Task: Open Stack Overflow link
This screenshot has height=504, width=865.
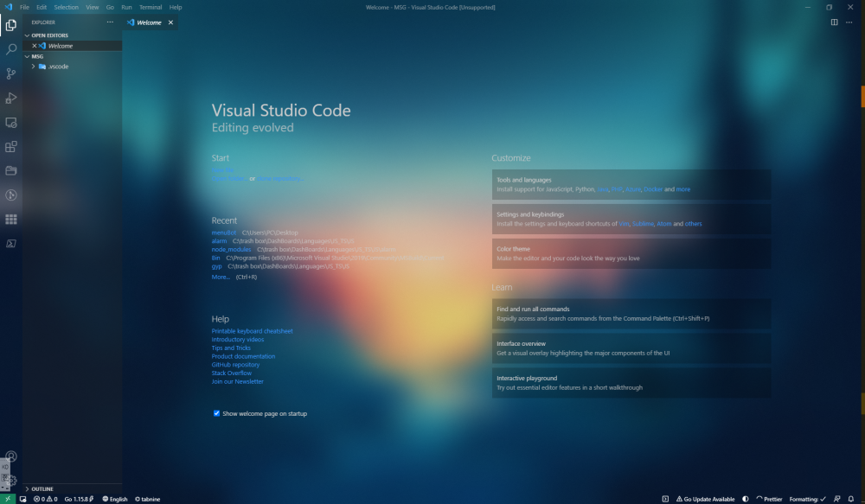Action: (x=232, y=373)
